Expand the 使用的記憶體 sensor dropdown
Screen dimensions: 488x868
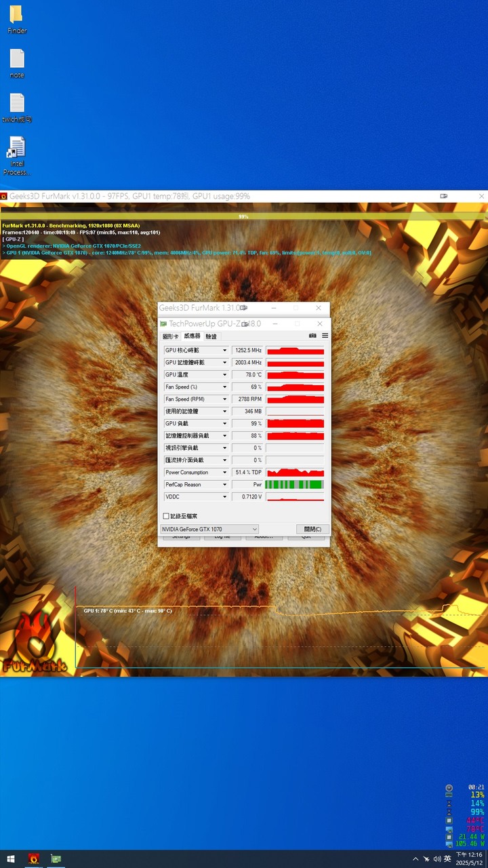pyautogui.click(x=224, y=412)
